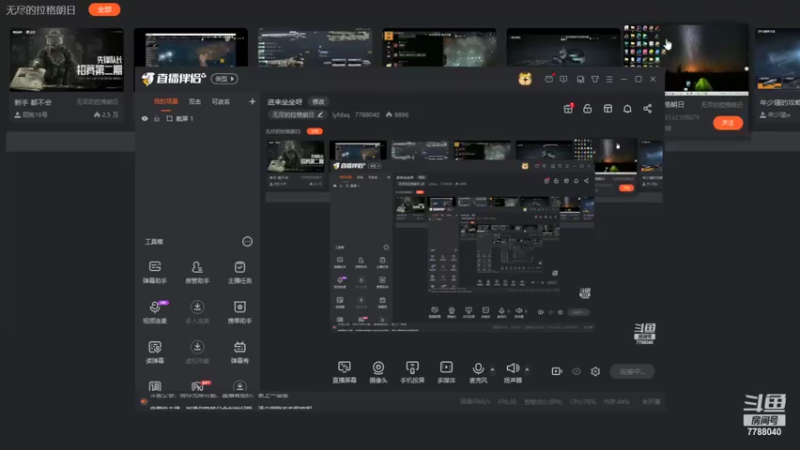Open the 房管助手 tool

coord(197,272)
